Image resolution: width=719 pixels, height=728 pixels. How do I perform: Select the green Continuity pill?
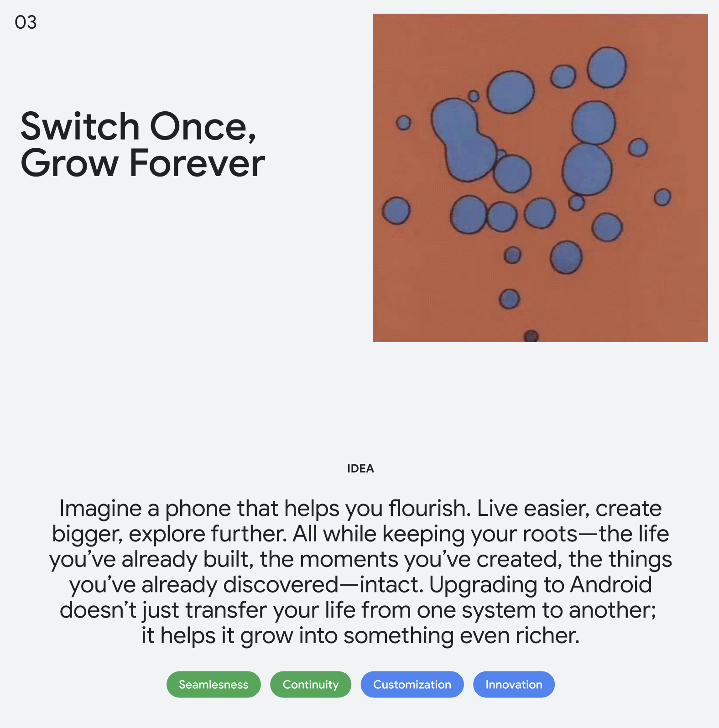[311, 684]
